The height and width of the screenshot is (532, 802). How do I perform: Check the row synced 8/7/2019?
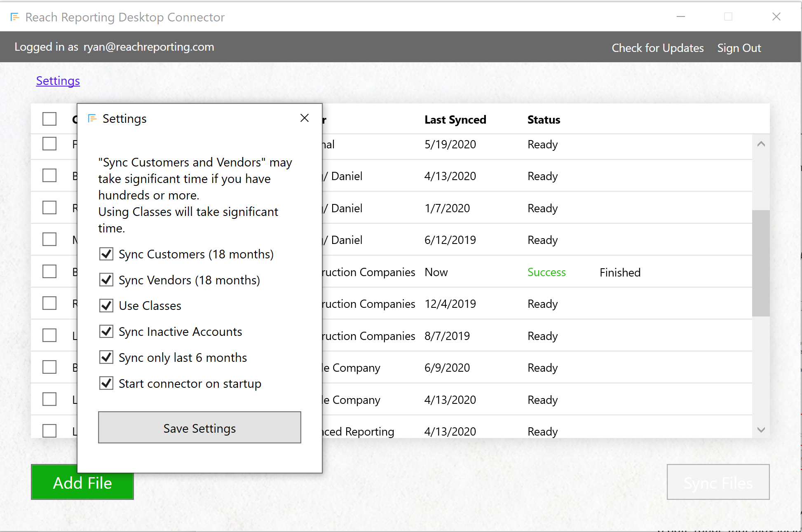[49, 335]
